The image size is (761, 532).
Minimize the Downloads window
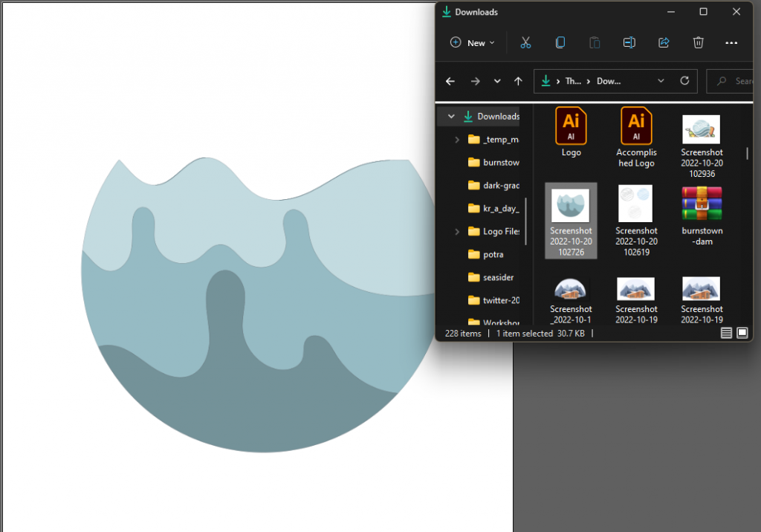tap(671, 12)
